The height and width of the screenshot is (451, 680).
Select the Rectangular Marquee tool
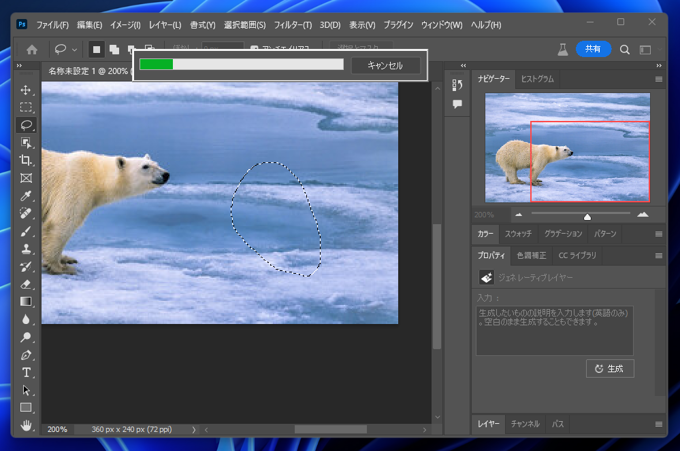tap(26, 107)
